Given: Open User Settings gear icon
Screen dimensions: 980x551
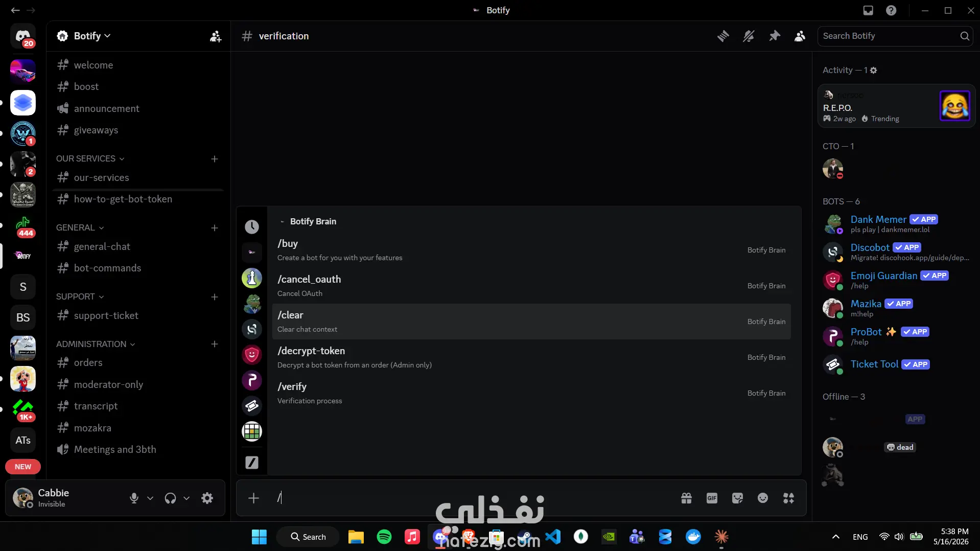Looking at the screenshot, I should pos(207,498).
